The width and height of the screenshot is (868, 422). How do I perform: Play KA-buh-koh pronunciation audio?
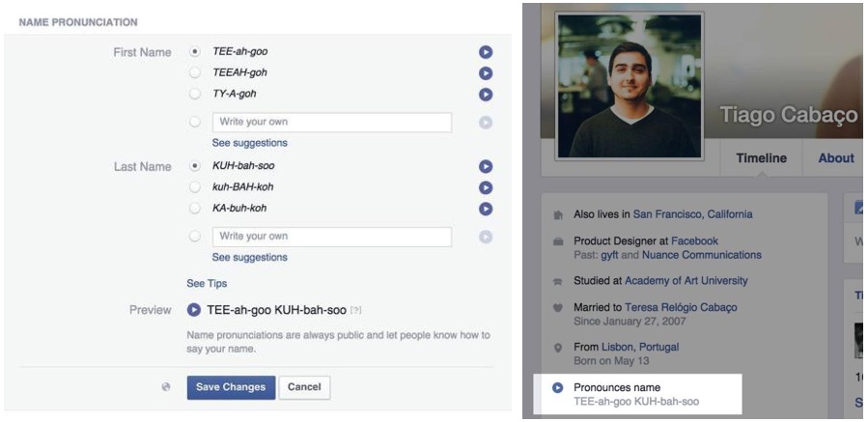pos(486,209)
